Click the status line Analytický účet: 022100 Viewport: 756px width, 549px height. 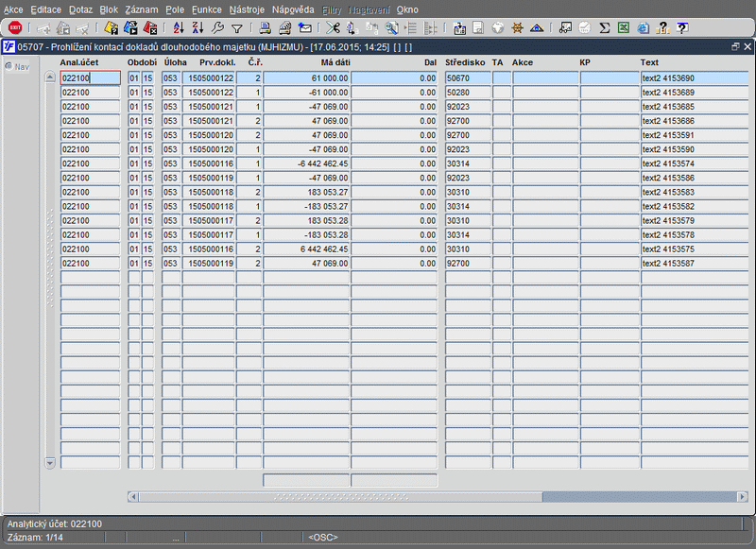[x=55, y=523]
